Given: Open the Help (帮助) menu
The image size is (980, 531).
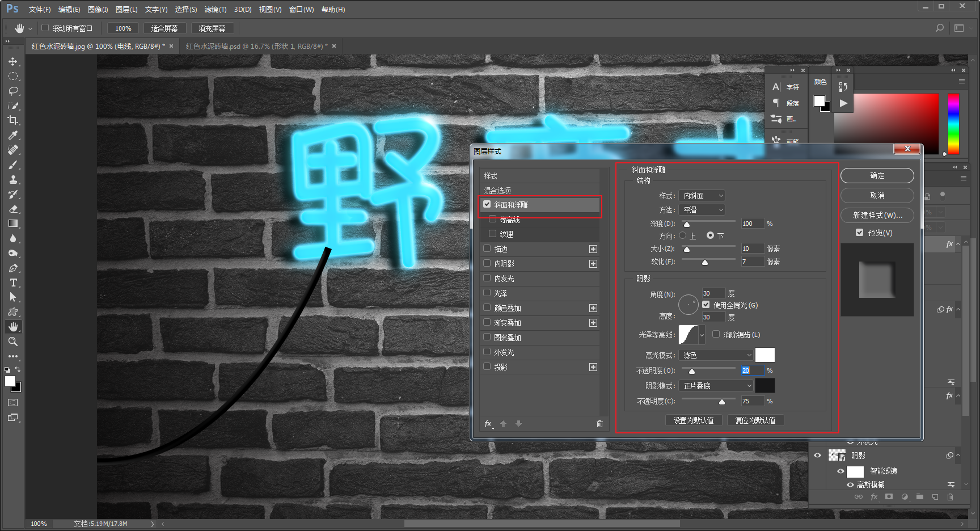Looking at the screenshot, I should [333, 10].
